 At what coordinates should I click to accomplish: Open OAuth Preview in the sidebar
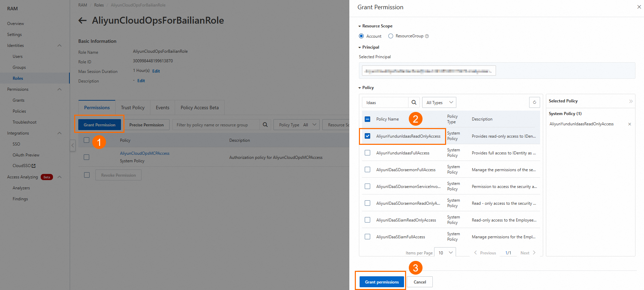(26, 155)
